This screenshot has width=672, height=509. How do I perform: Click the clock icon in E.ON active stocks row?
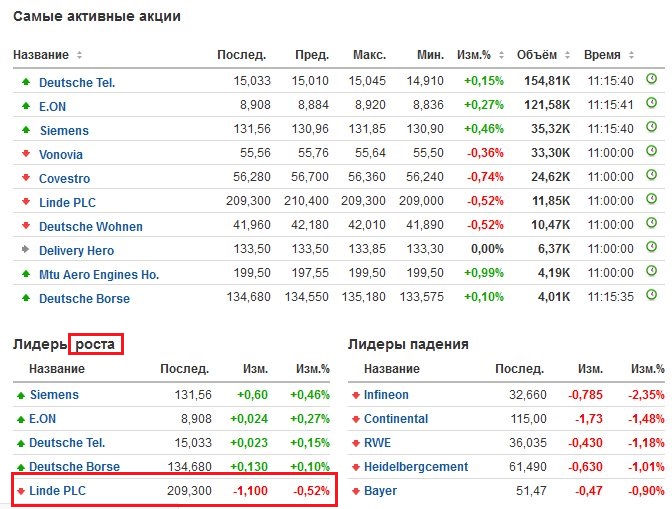coord(651,103)
